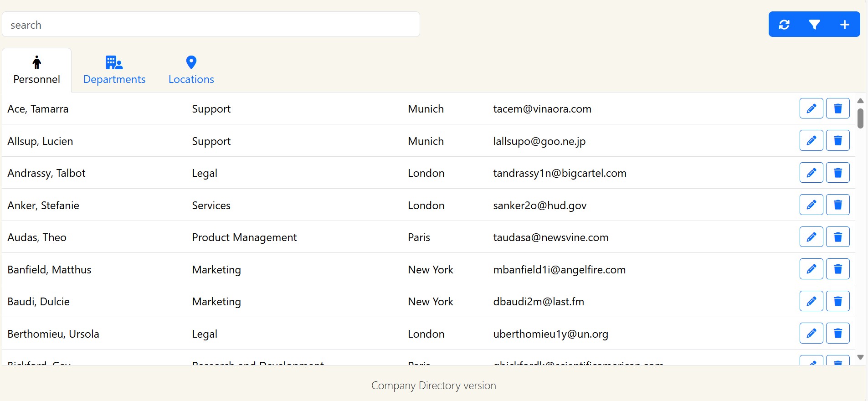Delete Banfield, Matthus using trash icon
Image resolution: width=868 pixels, height=401 pixels.
(837, 269)
